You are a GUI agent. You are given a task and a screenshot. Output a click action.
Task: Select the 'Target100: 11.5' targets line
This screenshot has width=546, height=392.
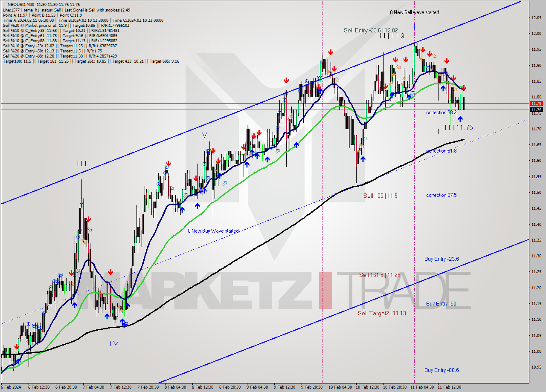(91, 61)
